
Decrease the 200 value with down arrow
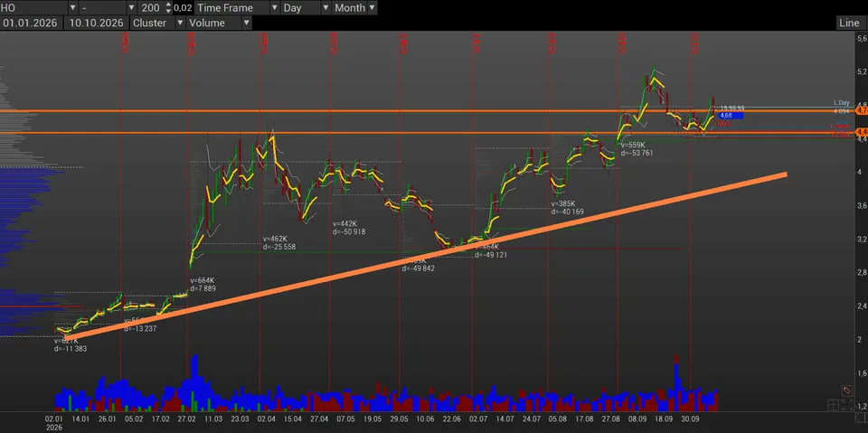point(168,11)
